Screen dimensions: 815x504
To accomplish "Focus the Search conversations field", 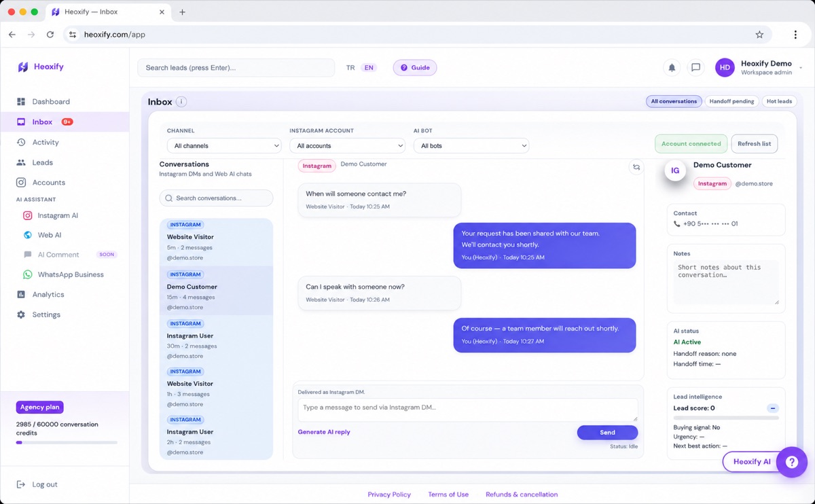I will (x=216, y=198).
